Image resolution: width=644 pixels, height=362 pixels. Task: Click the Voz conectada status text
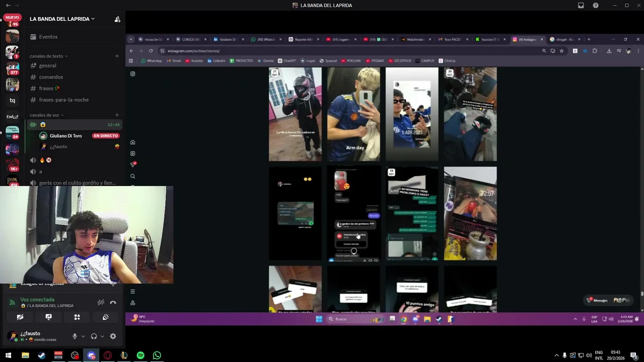click(37, 300)
